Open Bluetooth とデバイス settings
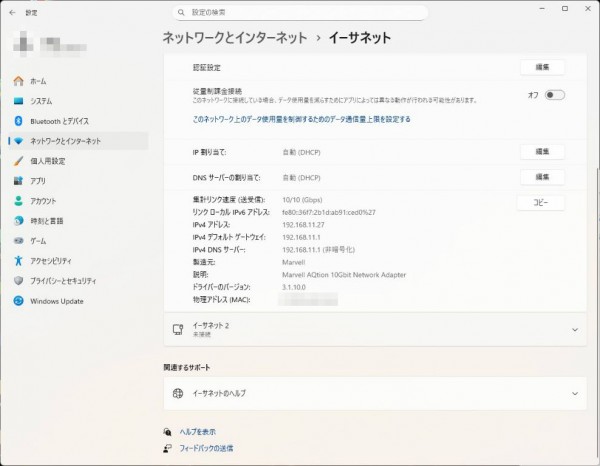 tap(59, 121)
